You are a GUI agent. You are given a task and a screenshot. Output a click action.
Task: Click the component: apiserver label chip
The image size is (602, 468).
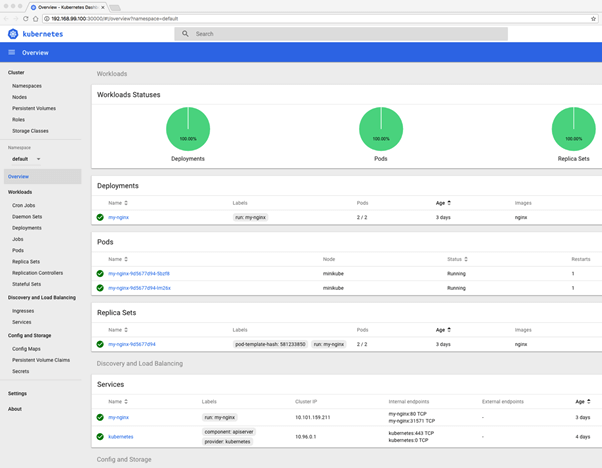tap(229, 432)
